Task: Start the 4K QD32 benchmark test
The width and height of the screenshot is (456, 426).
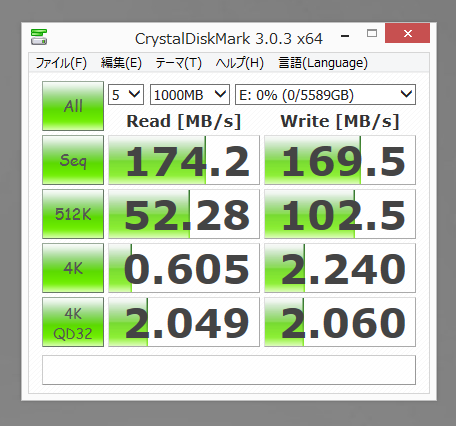Action: 73,322
